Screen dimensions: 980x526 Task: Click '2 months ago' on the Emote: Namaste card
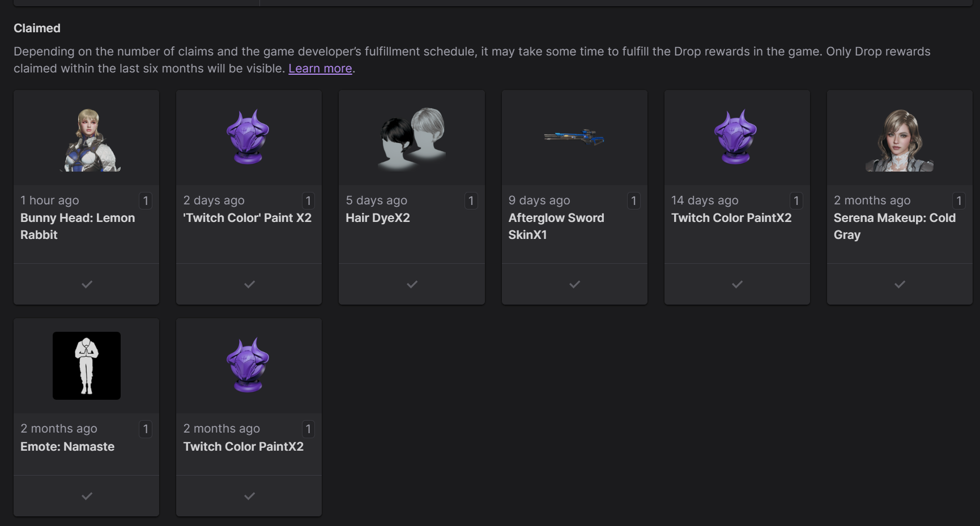pyautogui.click(x=59, y=429)
